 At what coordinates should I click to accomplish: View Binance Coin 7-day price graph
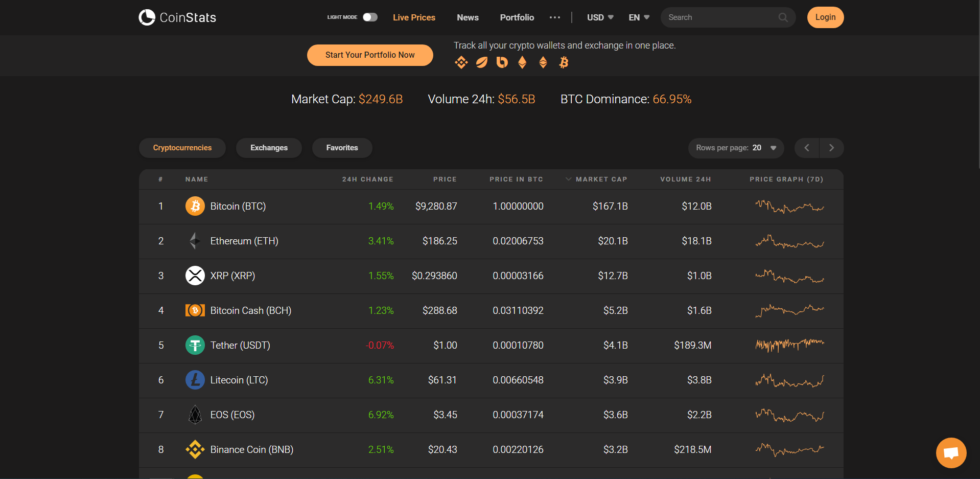(789, 450)
